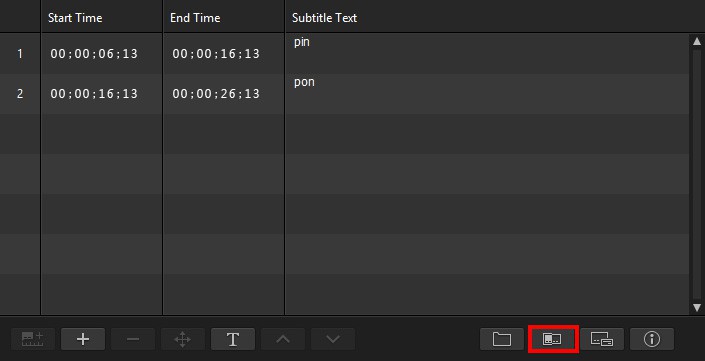Click the subtitle text 'pon'
Viewport: 705px width, 361px height.
(304, 83)
